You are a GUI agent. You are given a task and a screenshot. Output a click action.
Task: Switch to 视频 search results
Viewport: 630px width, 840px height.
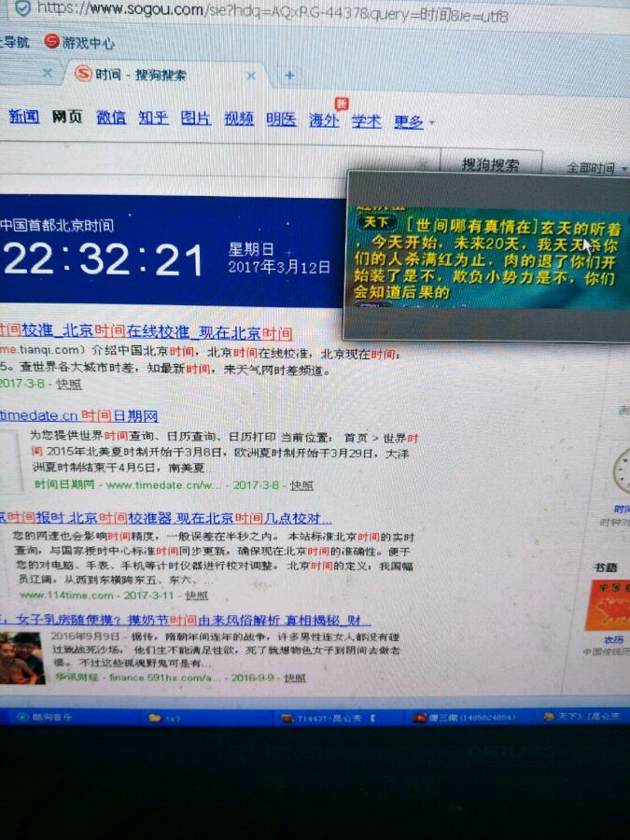[x=239, y=119]
